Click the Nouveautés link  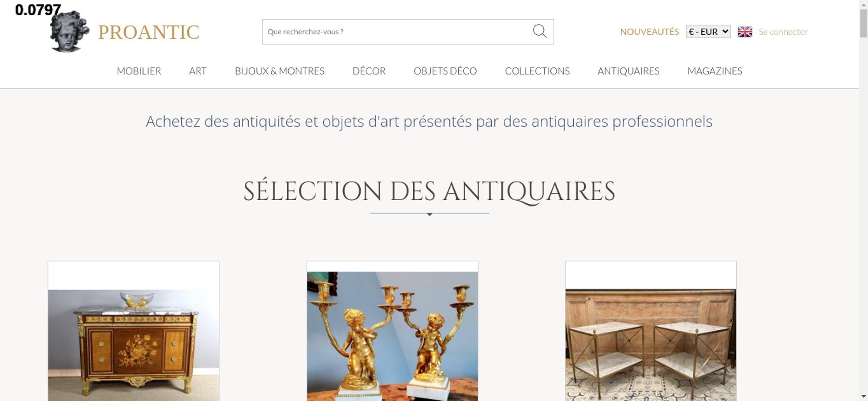click(x=649, y=32)
